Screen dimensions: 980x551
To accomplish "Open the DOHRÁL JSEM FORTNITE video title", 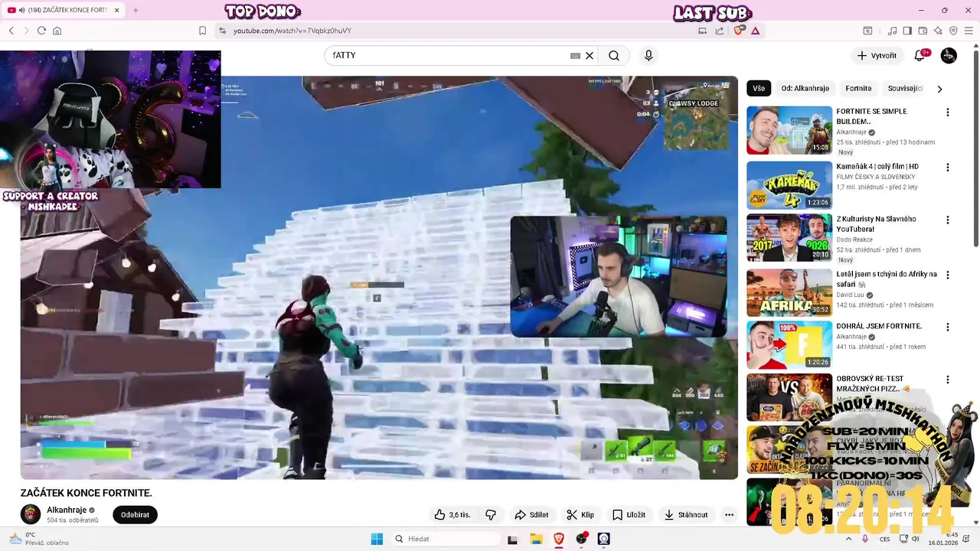I will (879, 326).
